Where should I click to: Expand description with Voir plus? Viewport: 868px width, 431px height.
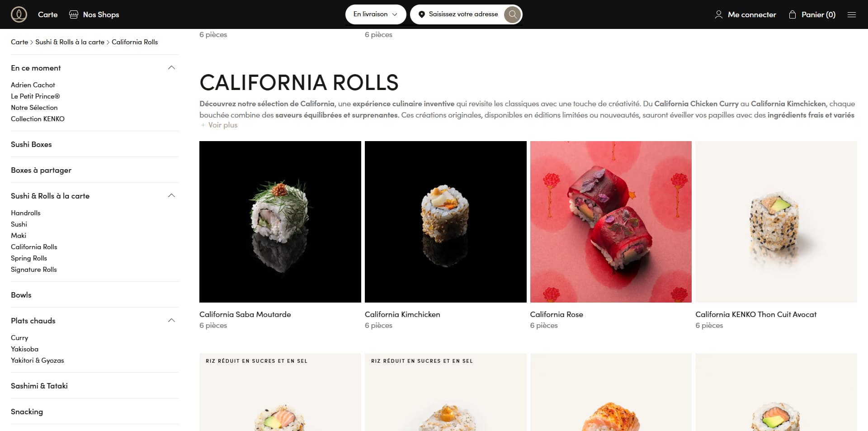coord(219,125)
